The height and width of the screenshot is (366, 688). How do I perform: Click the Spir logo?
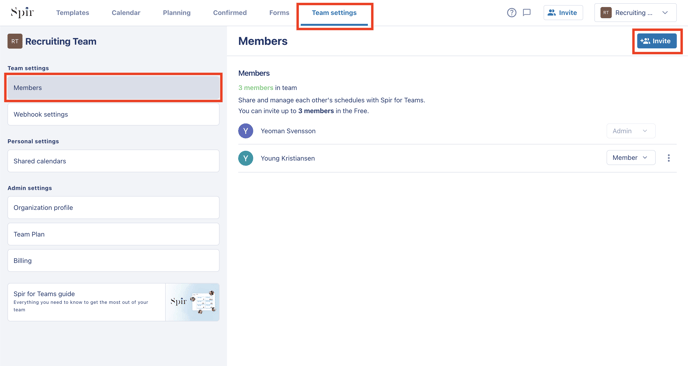click(x=22, y=12)
